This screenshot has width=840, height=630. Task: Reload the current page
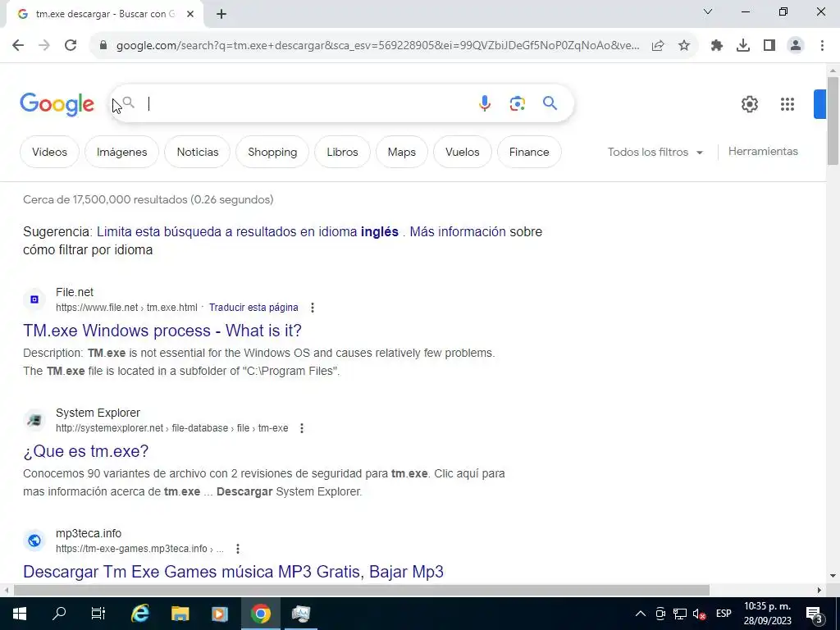tap(71, 46)
